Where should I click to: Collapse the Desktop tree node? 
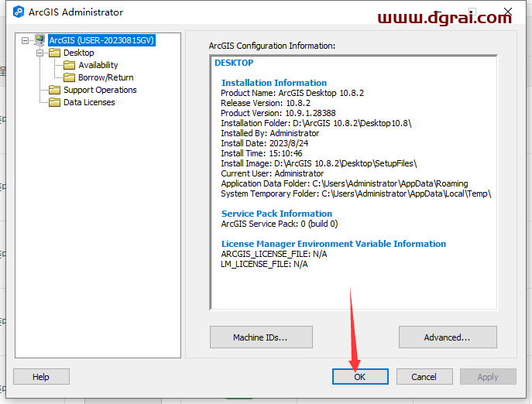pos(39,53)
